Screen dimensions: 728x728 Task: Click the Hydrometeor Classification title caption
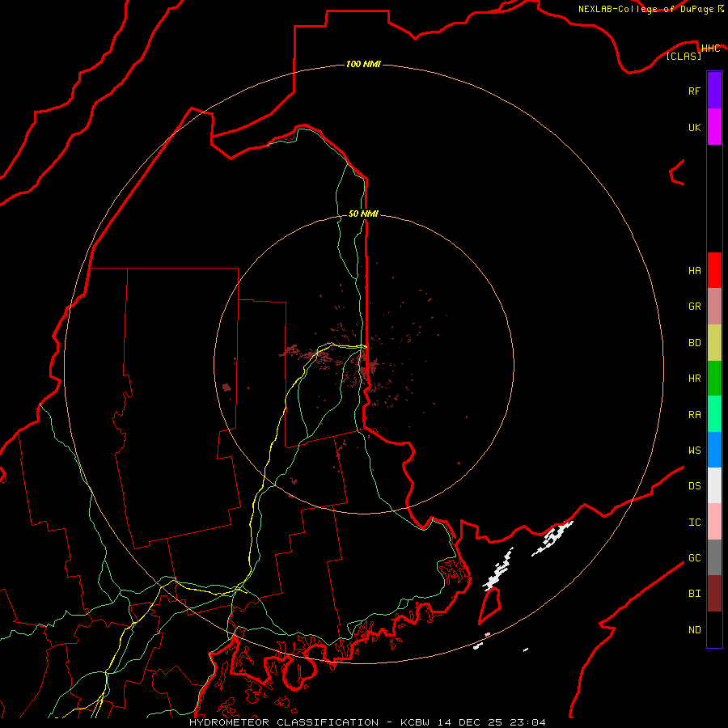(284, 722)
